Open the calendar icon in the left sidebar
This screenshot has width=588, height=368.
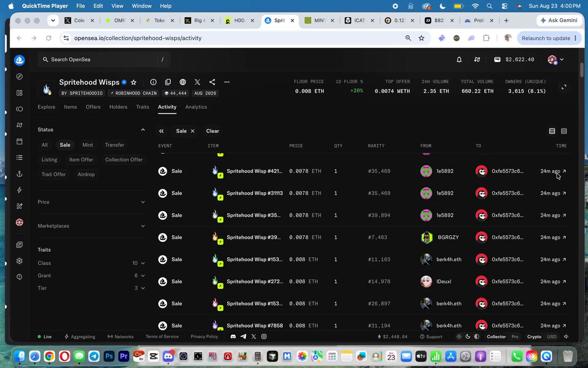coord(20,141)
